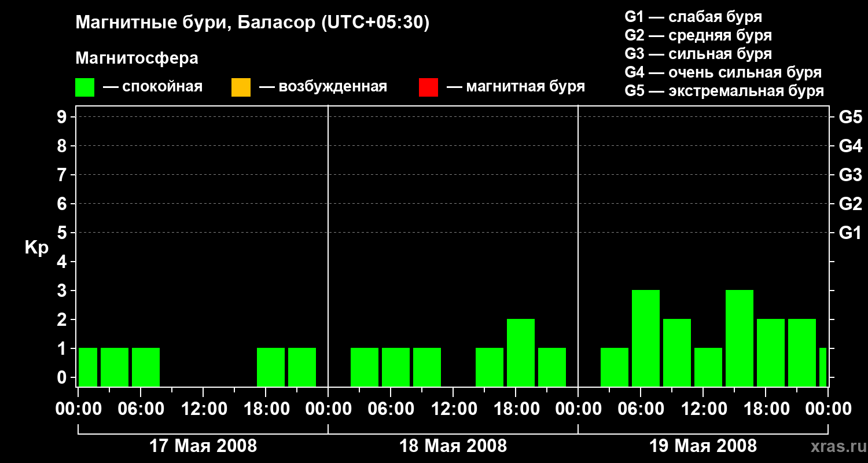Click the '— магнитная буря' legend label

click(x=516, y=87)
